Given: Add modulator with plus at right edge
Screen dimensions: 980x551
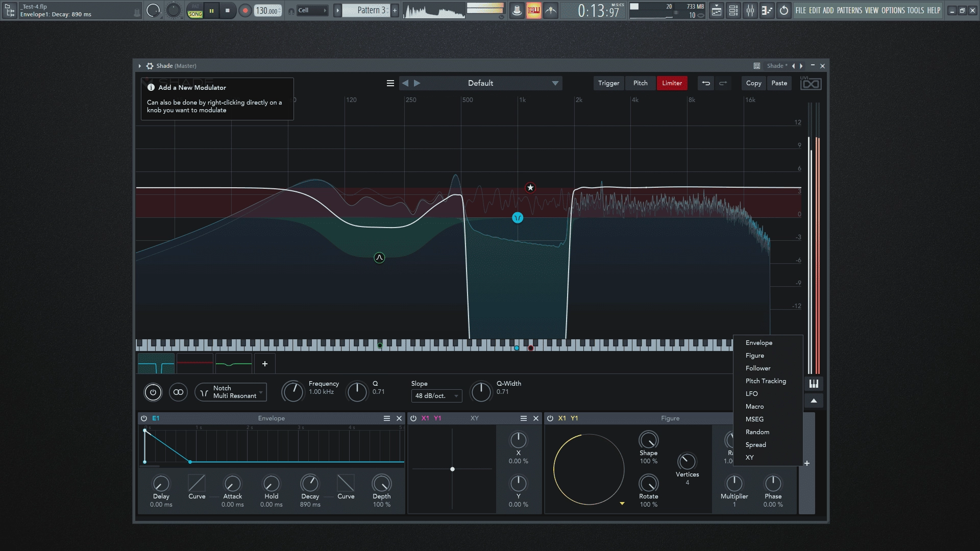Looking at the screenshot, I should [x=807, y=463].
